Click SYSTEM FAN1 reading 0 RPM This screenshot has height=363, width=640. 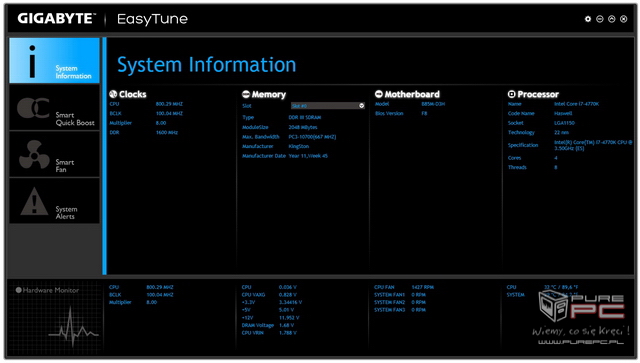(x=418, y=295)
